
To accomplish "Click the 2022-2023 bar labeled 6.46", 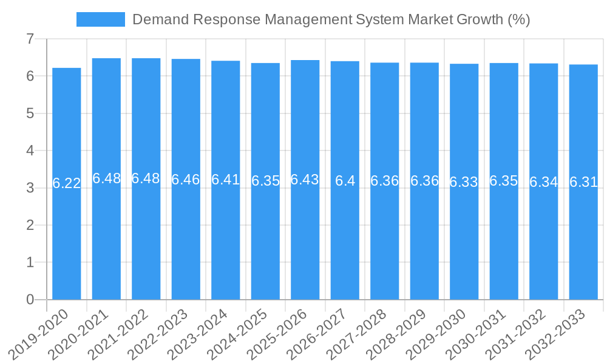I will click(186, 179).
